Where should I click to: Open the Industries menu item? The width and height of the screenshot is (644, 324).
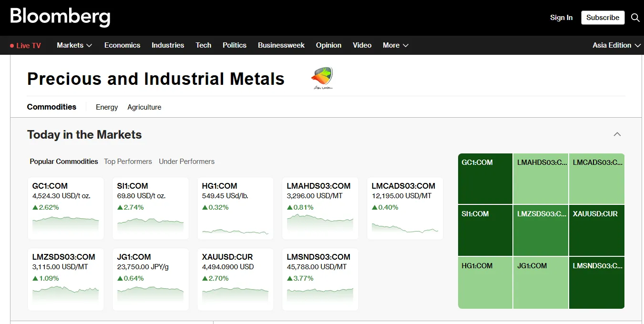pyautogui.click(x=168, y=45)
